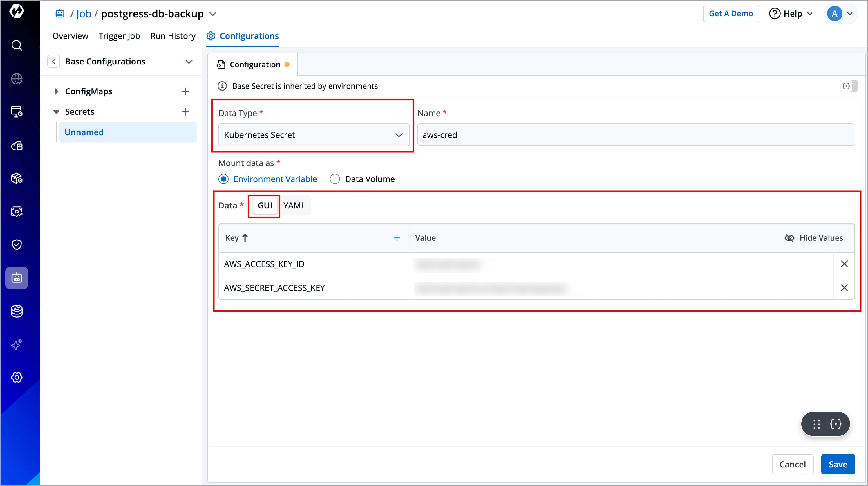Open the Base Configurations dropdown chevron

pyautogui.click(x=189, y=62)
